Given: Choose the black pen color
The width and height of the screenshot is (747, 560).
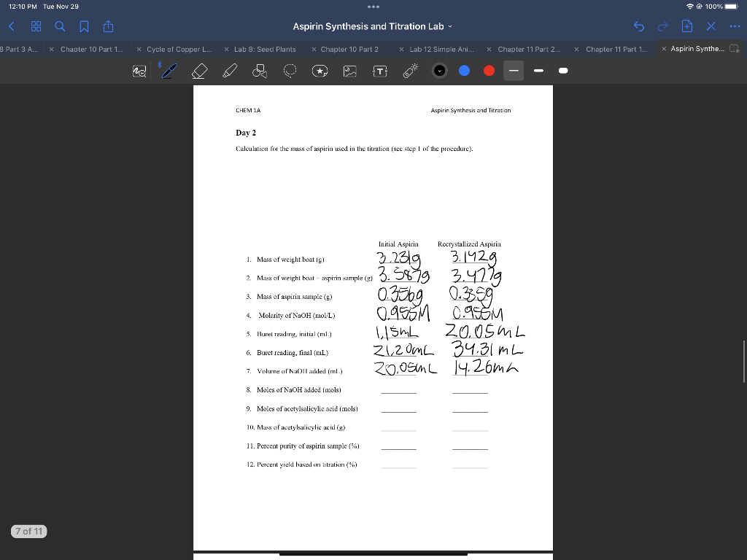Looking at the screenshot, I should tap(440, 71).
